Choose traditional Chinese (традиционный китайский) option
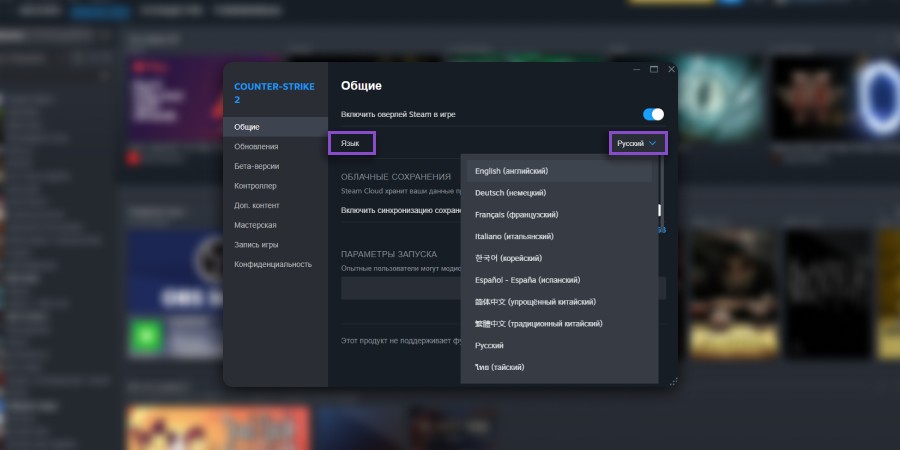 [x=559, y=324]
